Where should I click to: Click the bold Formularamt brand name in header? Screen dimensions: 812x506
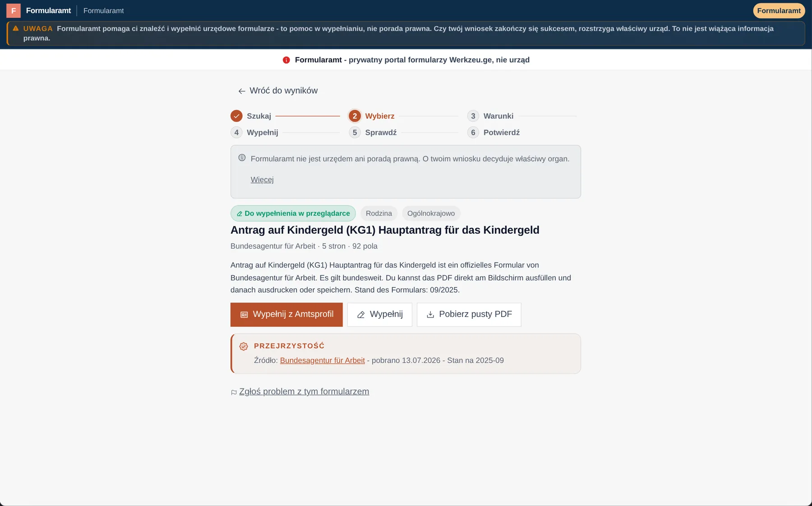[49, 10]
